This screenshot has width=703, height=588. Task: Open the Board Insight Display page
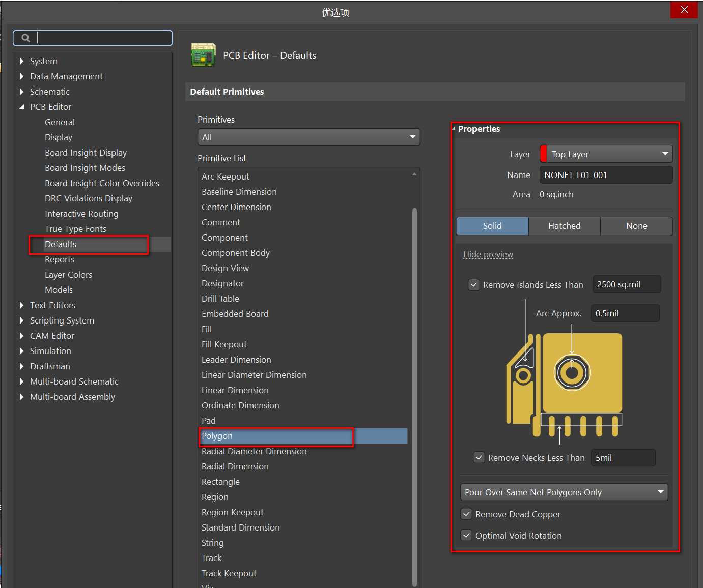coord(86,153)
